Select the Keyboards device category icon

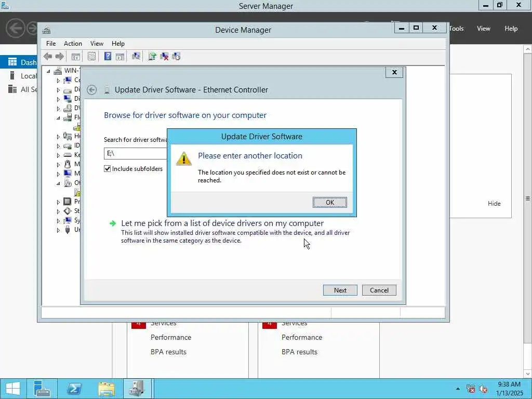point(68,155)
